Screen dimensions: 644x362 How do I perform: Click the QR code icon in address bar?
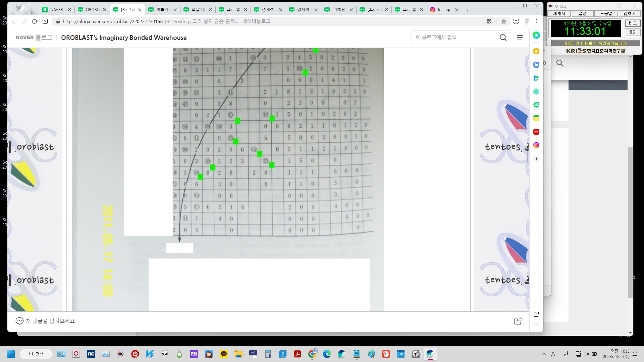tap(489, 21)
